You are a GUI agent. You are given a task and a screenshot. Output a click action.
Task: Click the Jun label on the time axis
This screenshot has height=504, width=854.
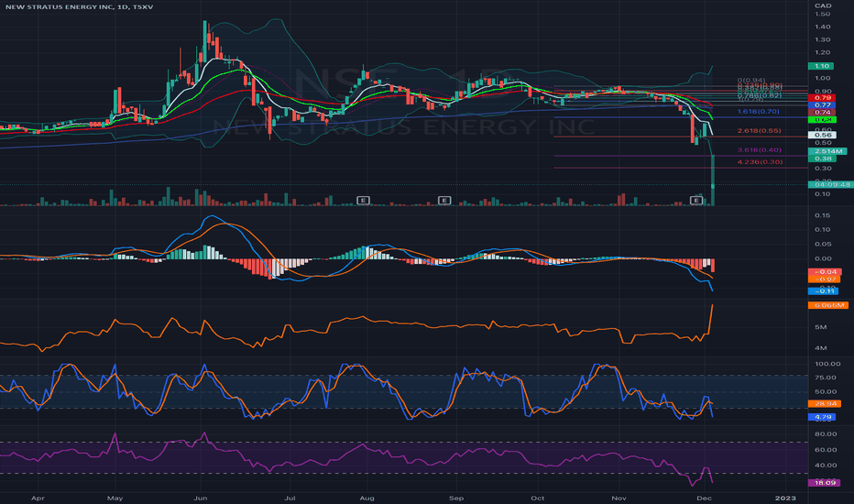coord(201,498)
